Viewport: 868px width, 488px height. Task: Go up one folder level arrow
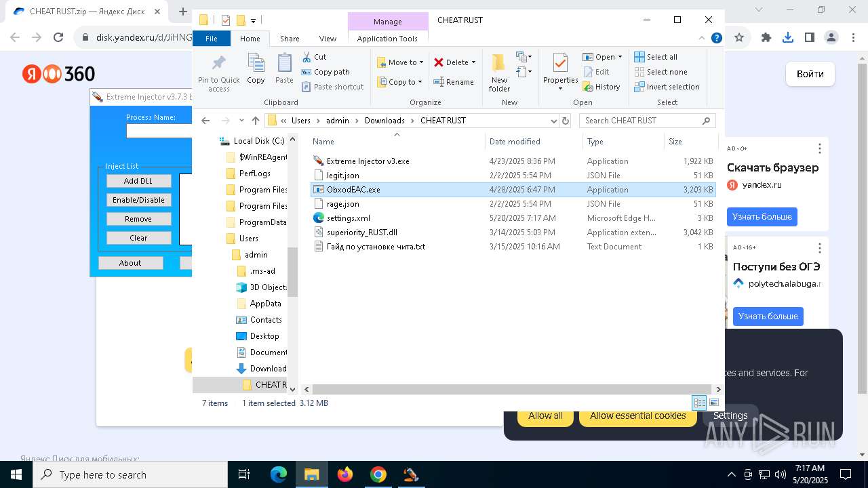(x=256, y=121)
